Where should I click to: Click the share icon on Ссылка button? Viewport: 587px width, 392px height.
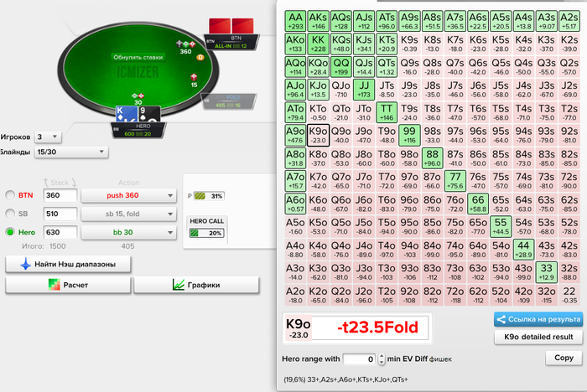501,319
